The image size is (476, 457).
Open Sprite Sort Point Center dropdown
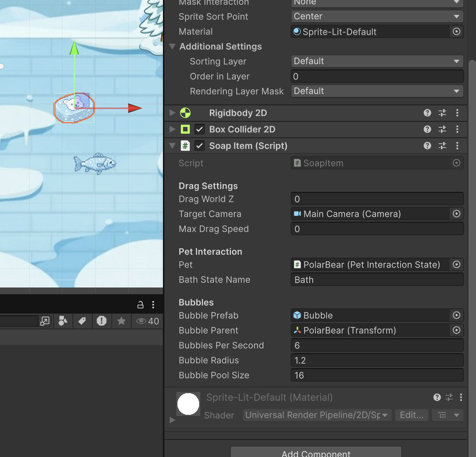click(x=377, y=16)
